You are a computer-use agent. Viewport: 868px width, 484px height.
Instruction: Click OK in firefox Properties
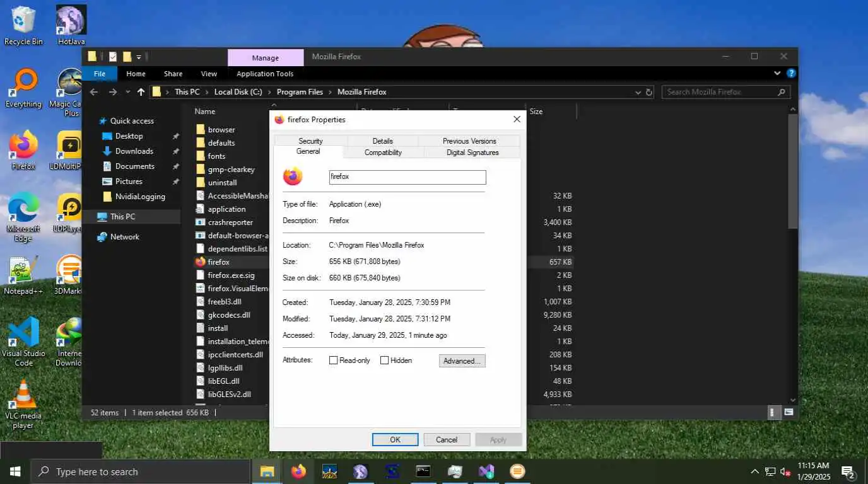tap(395, 440)
